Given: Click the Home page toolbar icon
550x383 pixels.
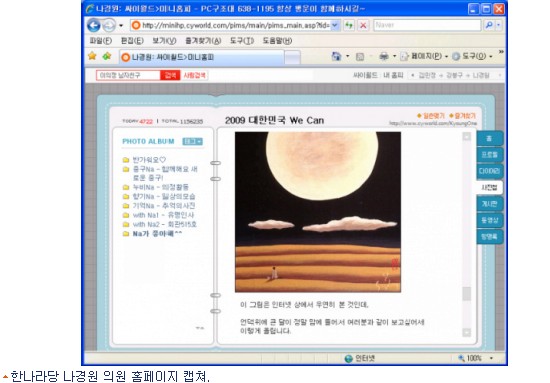Looking at the screenshot, I should point(336,56).
